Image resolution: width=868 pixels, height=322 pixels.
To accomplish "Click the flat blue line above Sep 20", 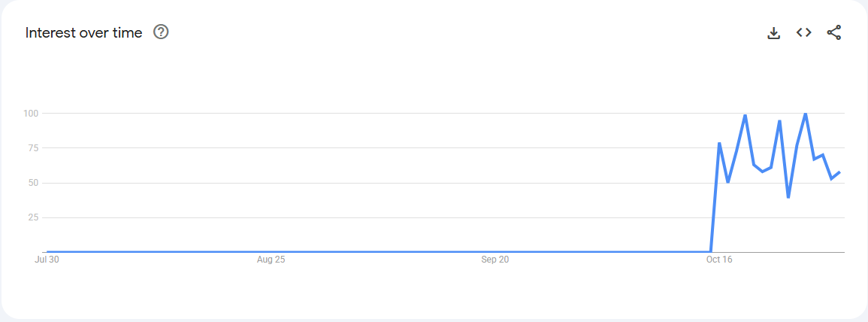I will point(494,251).
